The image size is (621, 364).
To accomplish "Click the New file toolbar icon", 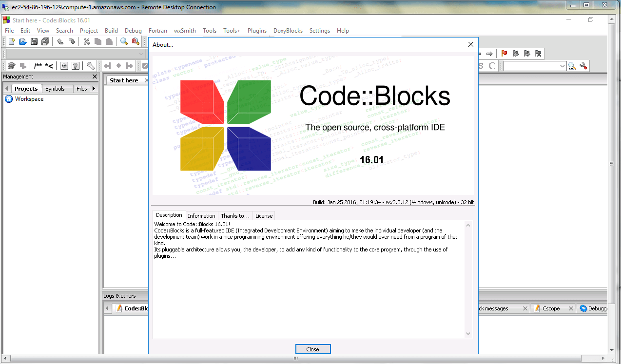I will coord(12,41).
